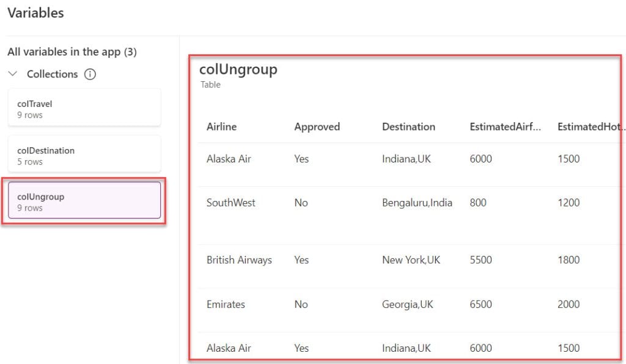Image resolution: width=626 pixels, height=364 pixels.
Task: Collapse the Collections section chevron
Action: 13,74
